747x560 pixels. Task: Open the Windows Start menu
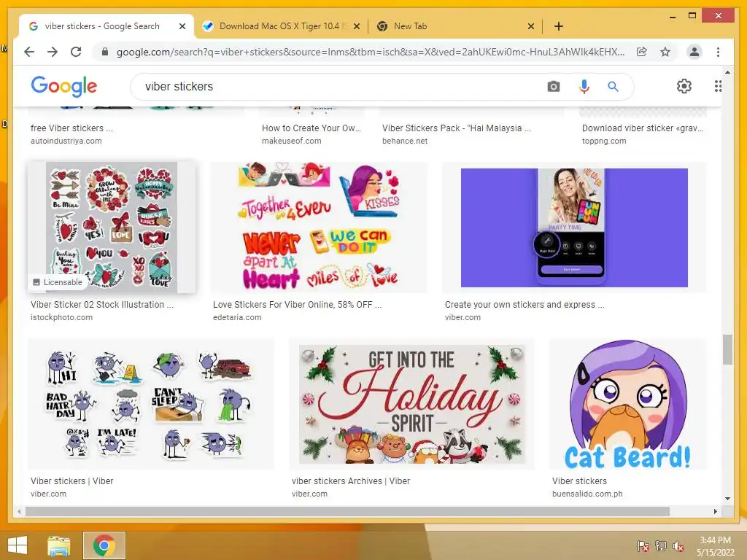coord(18,545)
